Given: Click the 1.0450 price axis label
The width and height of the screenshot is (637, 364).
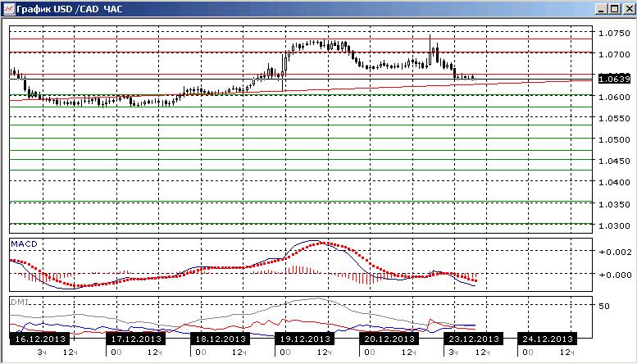Looking at the screenshot, I should (614, 161).
